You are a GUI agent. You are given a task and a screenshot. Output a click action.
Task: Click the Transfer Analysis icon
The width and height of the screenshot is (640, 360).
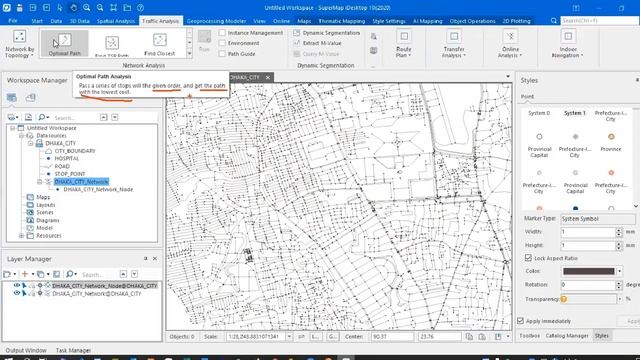[x=454, y=36]
